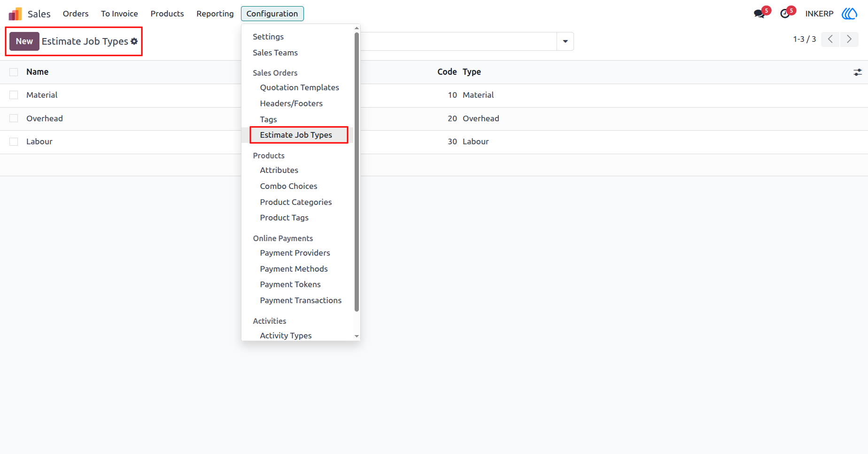Sort by the Name column header
The image size is (868, 454).
38,72
